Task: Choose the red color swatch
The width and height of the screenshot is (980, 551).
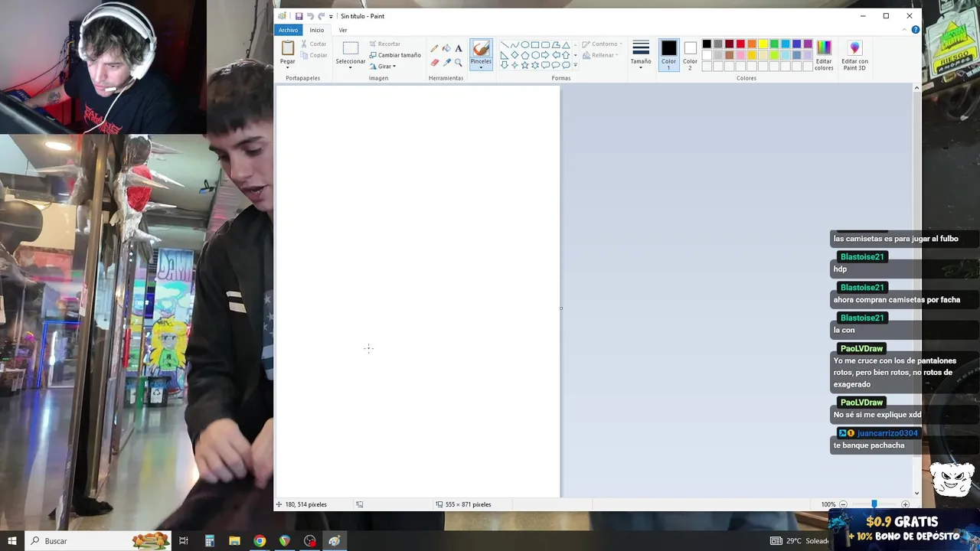Action: click(740, 44)
